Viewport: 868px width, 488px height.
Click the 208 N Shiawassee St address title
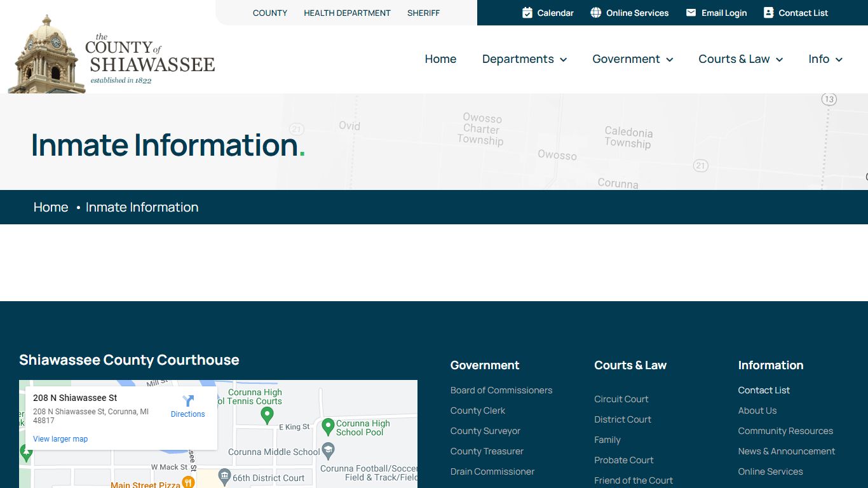(x=75, y=398)
